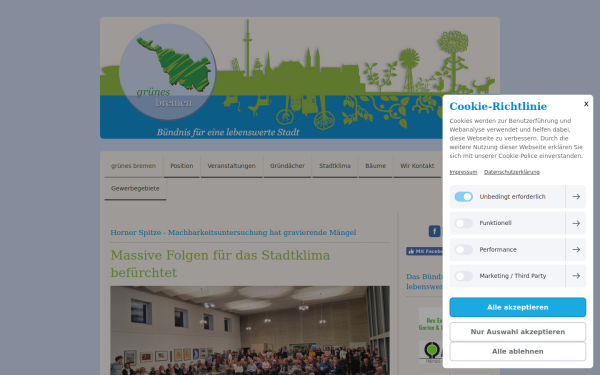Click the cookie explanation paragraph
Image resolution: width=600 pixels, height=375 pixels.
tap(517, 139)
